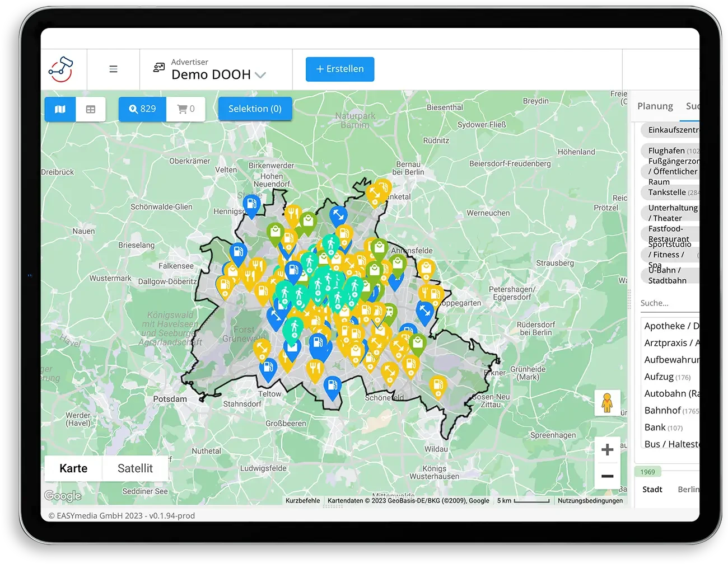Image resolution: width=728 pixels, height=564 pixels.
Task: Switch to the map view toggle
Action: coord(60,109)
